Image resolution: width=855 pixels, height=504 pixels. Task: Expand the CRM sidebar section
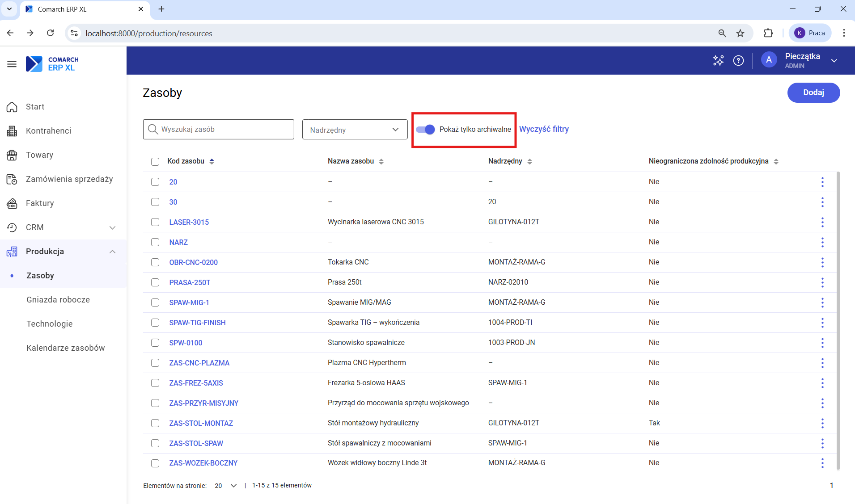pos(112,227)
